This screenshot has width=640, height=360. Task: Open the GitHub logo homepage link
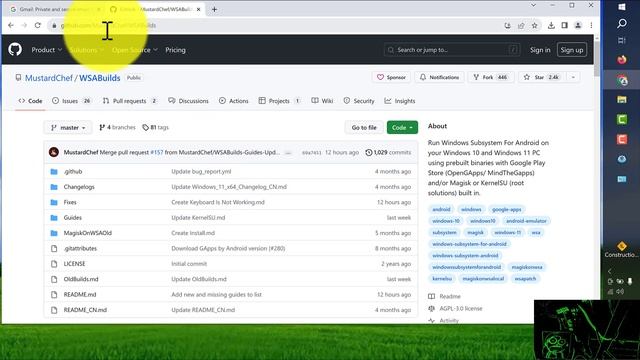click(15, 50)
